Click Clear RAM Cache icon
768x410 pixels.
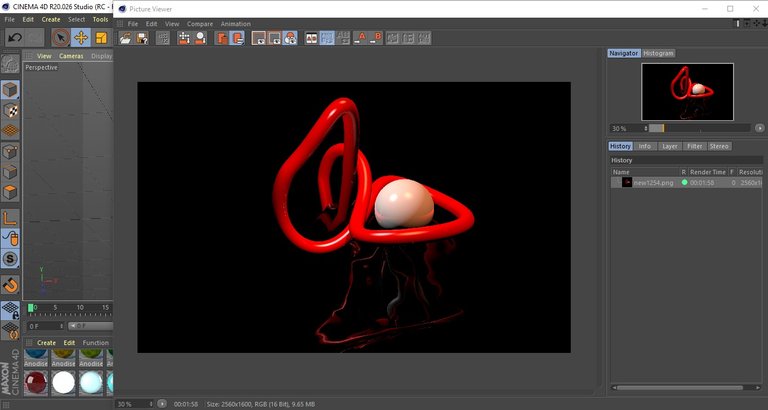222,38
